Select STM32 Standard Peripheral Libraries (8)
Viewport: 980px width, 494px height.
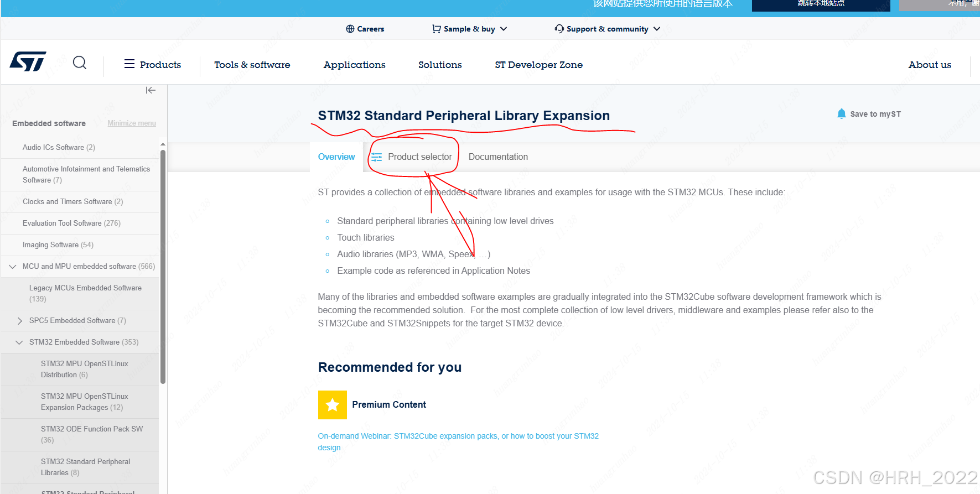(85, 467)
